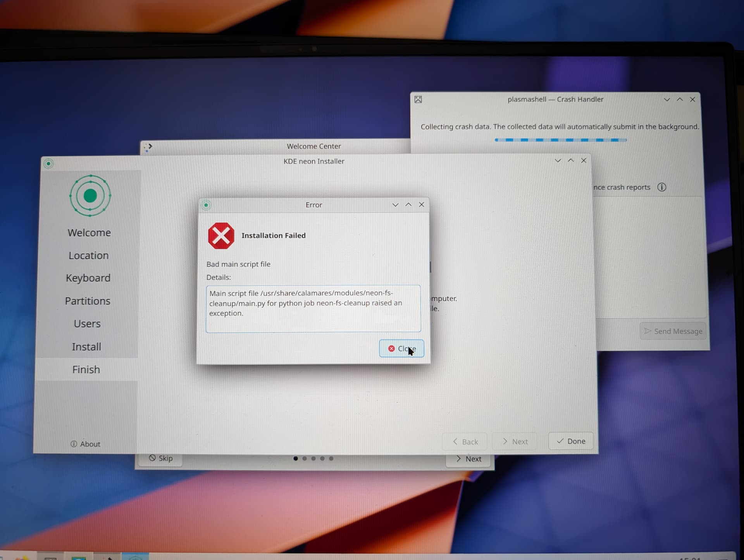Maximize the Crash Handler window
744x560 pixels.
(x=680, y=100)
